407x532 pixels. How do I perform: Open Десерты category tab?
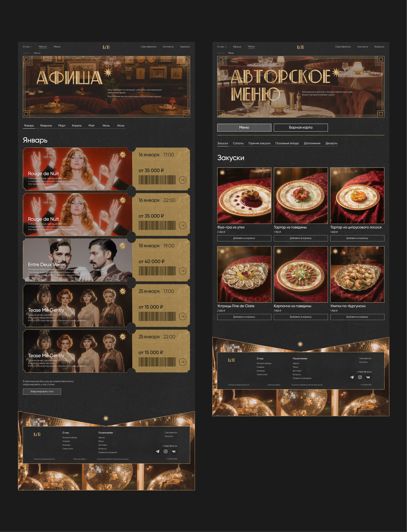coord(331,143)
